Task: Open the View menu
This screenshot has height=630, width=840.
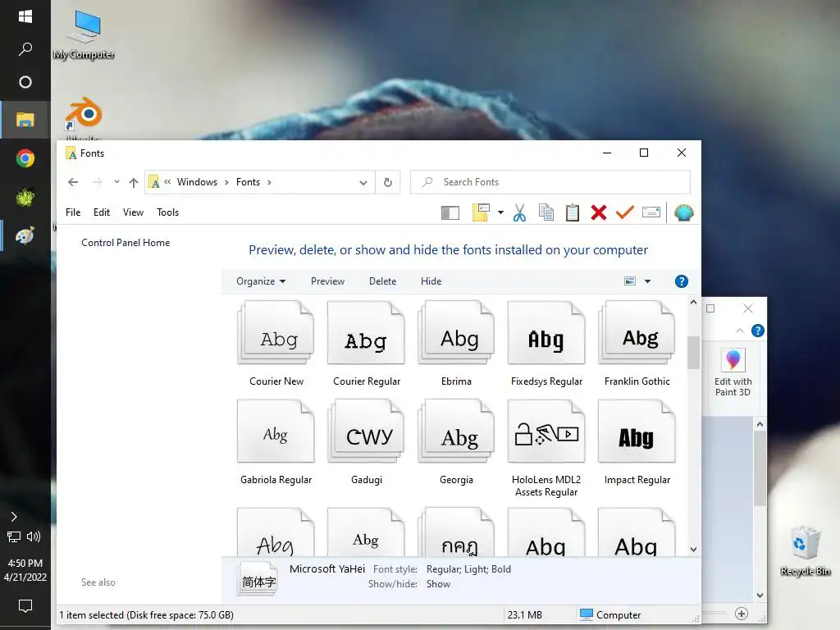Action: pos(133,212)
